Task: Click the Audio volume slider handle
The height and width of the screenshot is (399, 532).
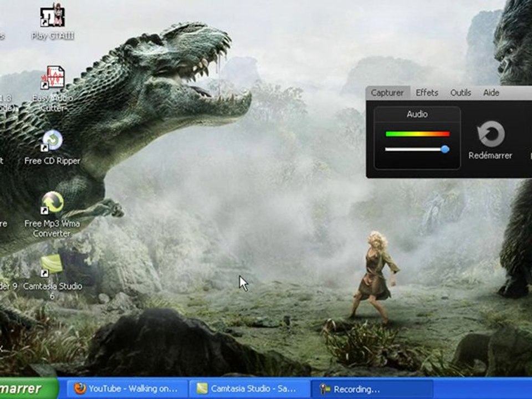Action: coord(445,149)
